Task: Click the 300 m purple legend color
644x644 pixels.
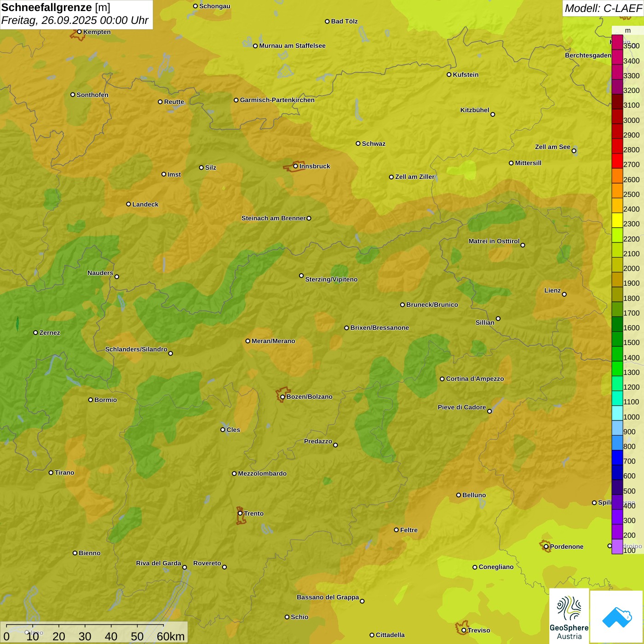Action: 617,517
